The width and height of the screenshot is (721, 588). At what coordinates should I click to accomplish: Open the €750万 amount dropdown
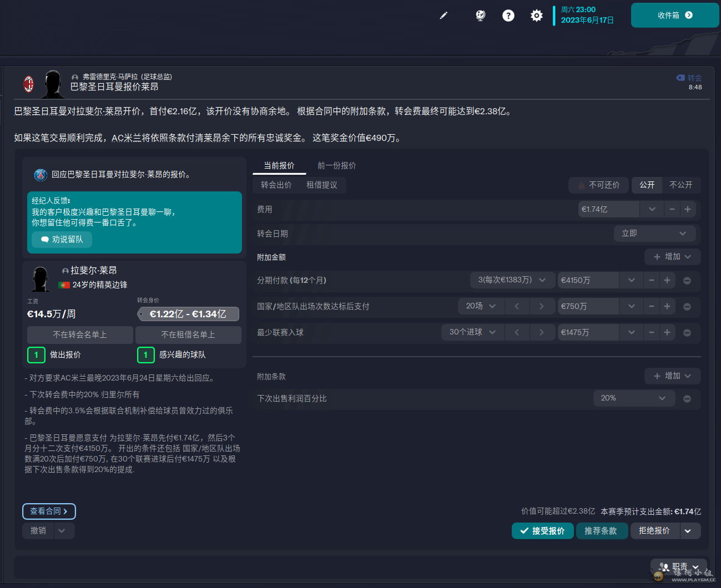coord(632,306)
